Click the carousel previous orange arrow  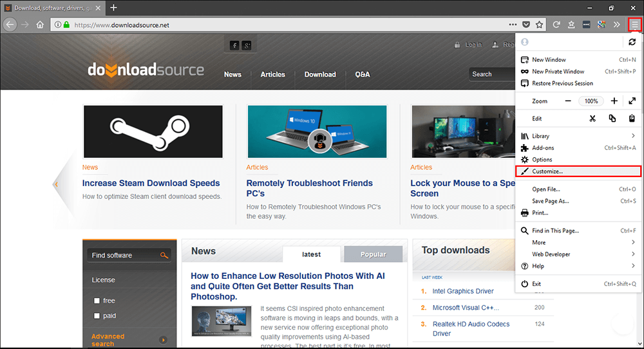(x=56, y=184)
